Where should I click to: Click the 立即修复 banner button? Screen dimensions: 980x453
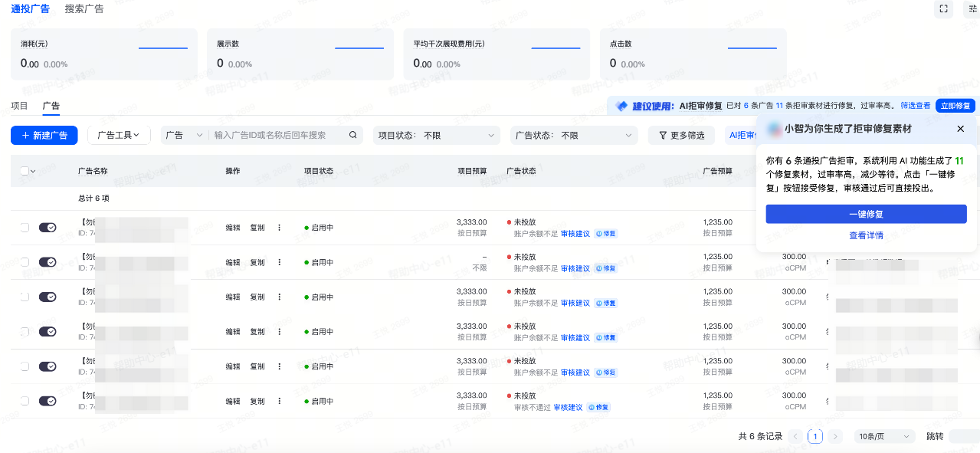pos(955,106)
